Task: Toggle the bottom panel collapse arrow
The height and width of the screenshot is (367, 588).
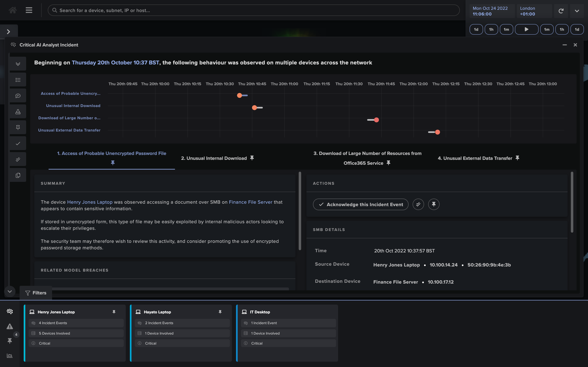Action: click(x=9, y=291)
